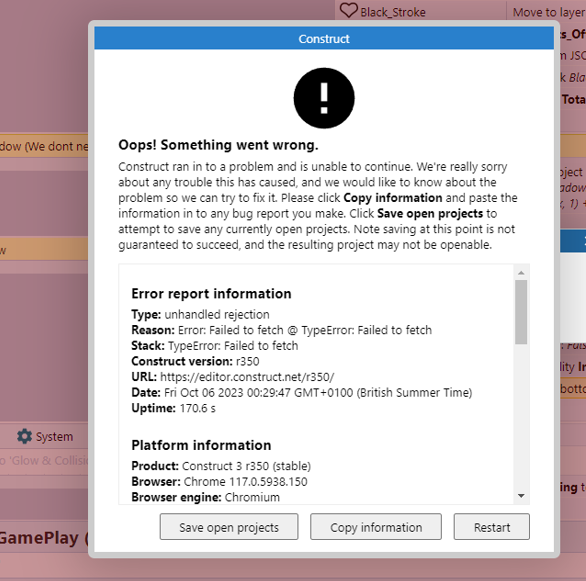
Task: Click the 'Error report information' heading
Action: tap(211, 294)
